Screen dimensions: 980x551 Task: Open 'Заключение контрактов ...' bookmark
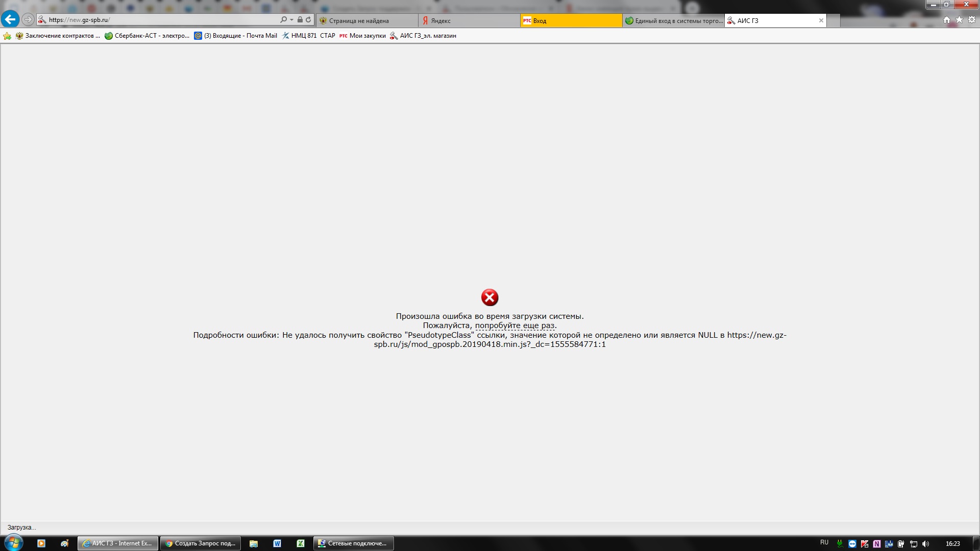[x=58, y=36]
